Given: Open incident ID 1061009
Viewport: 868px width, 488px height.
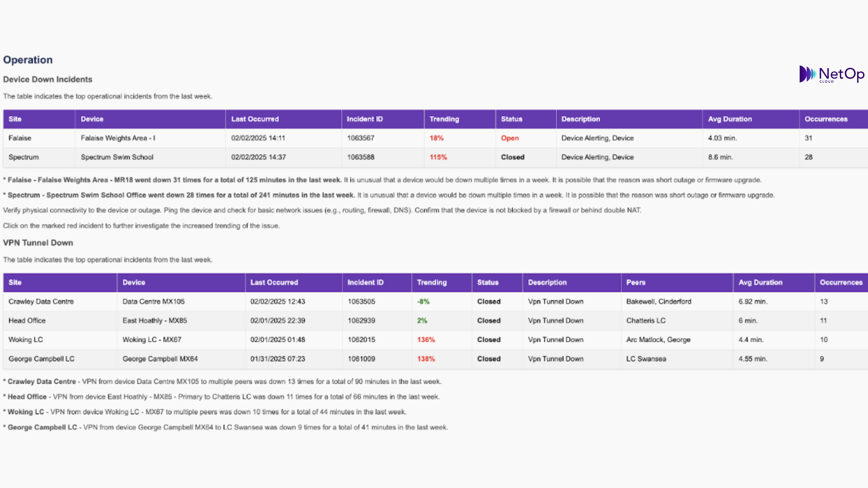Looking at the screenshot, I should point(361,359).
